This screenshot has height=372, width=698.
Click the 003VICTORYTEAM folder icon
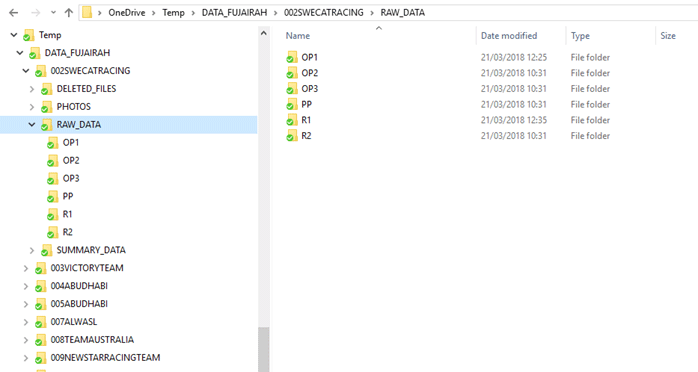[41, 268]
